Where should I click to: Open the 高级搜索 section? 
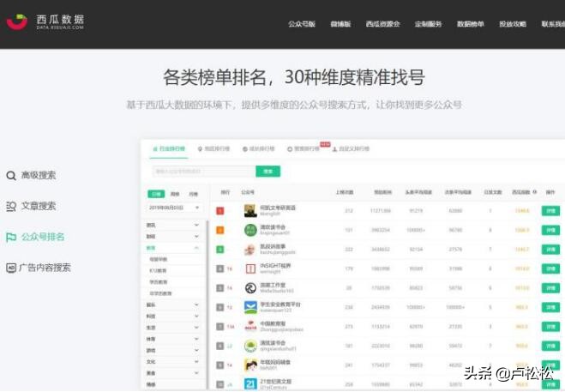pyautogui.click(x=31, y=176)
